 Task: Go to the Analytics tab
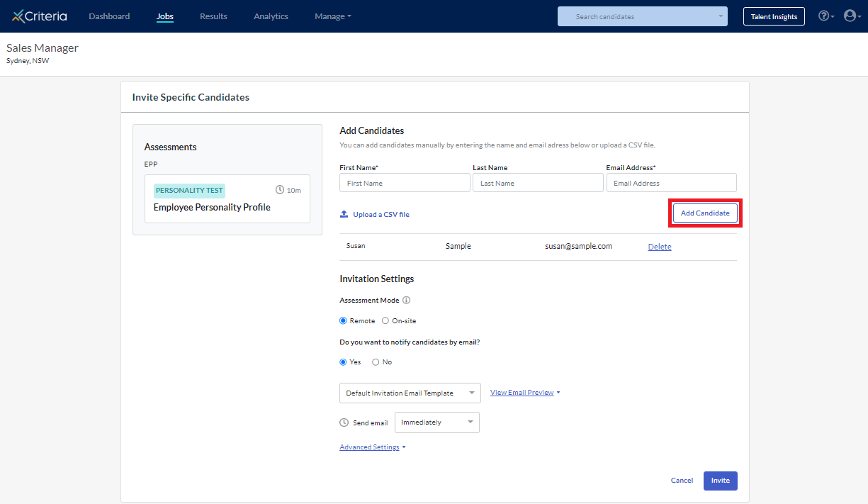point(271,16)
